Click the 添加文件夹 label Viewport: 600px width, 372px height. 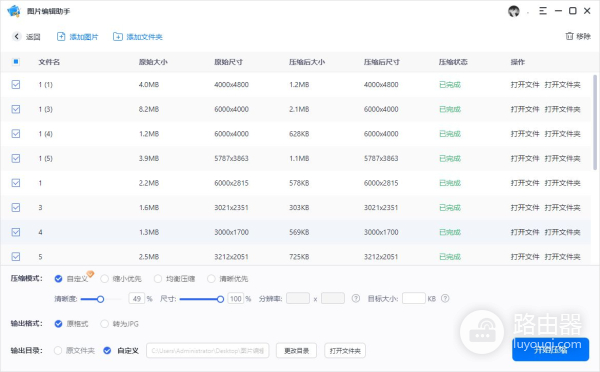144,37
